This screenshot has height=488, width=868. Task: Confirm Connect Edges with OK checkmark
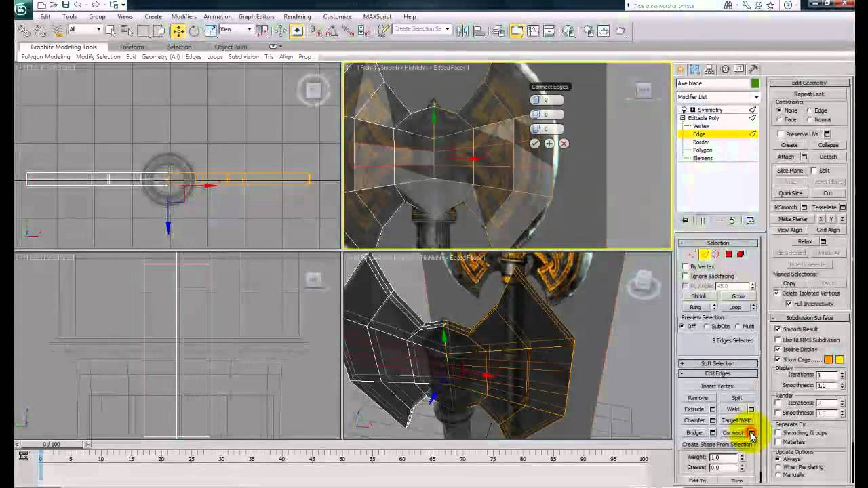(534, 144)
